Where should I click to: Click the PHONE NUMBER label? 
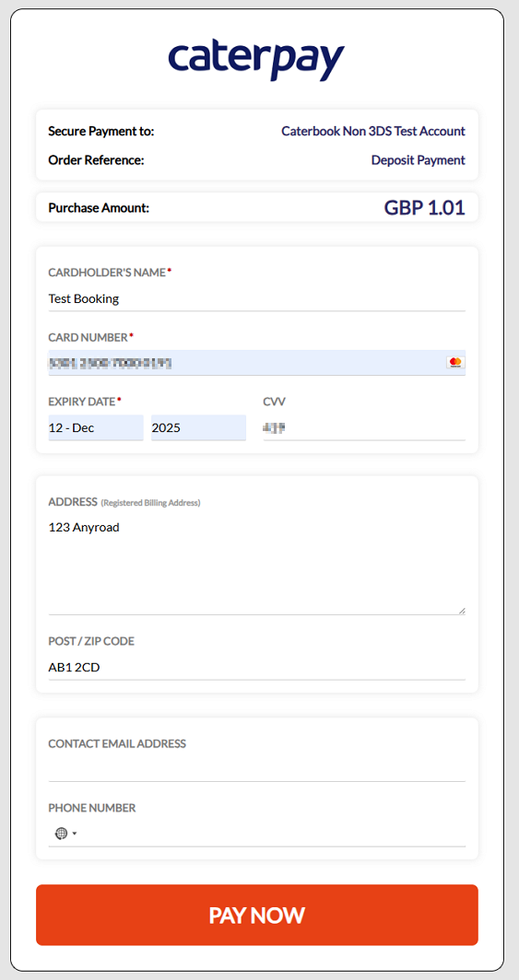pos(92,808)
